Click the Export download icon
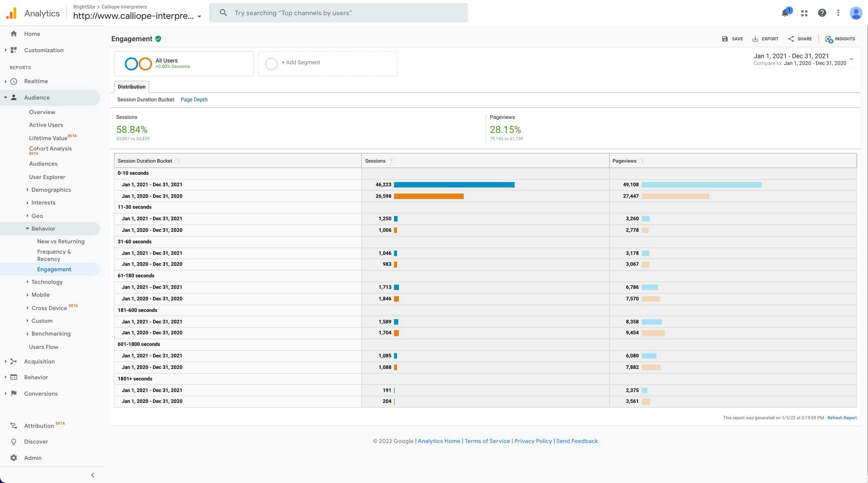 pos(755,39)
